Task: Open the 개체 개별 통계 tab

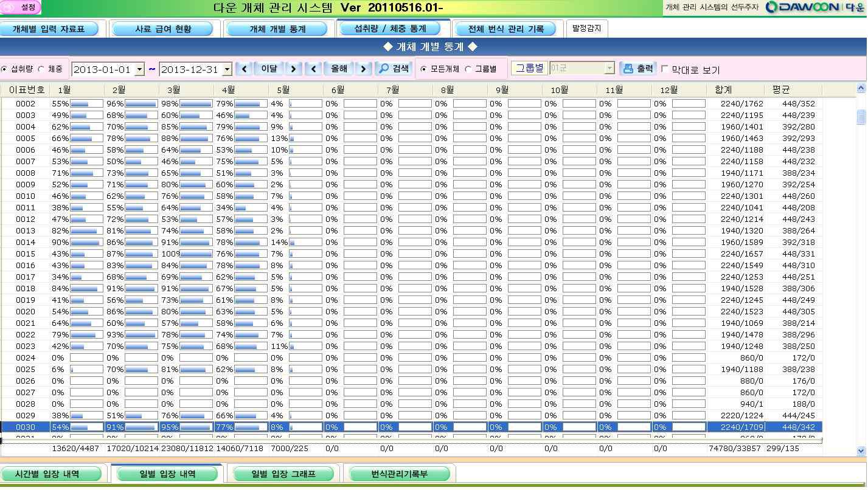Action: coord(277,29)
